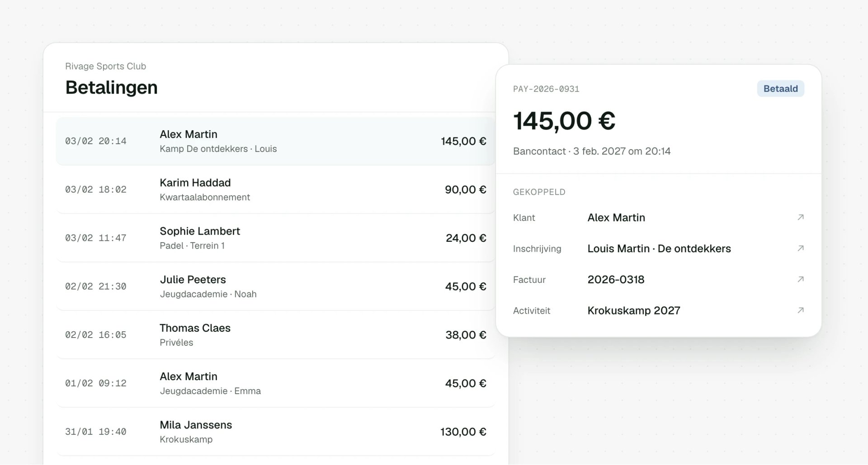Open the Factuur 2026-0318 arrow icon

point(800,279)
